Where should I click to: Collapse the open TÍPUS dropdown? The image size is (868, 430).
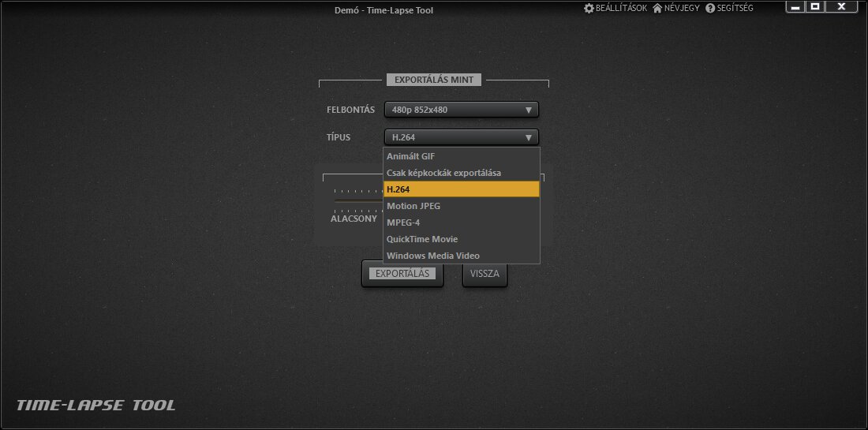pyautogui.click(x=461, y=137)
